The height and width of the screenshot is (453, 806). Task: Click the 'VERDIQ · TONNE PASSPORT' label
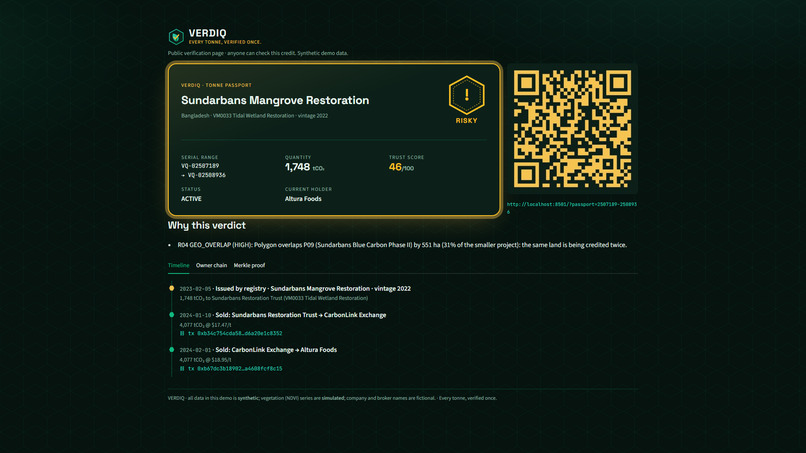pyautogui.click(x=216, y=85)
